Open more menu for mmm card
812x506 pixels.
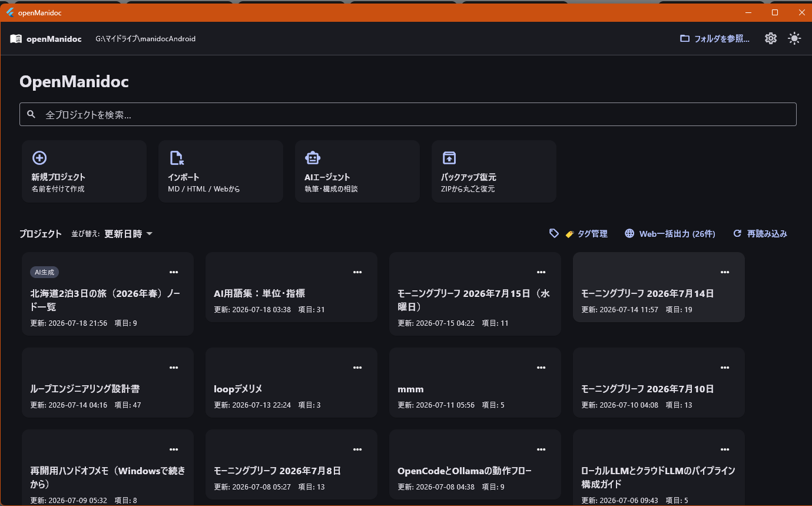[541, 368]
